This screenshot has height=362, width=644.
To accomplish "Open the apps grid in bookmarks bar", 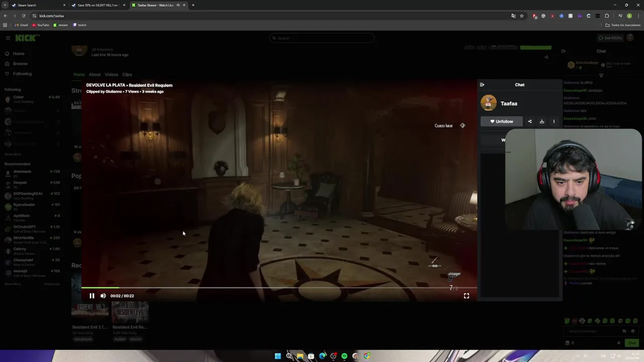I will 5,25.
